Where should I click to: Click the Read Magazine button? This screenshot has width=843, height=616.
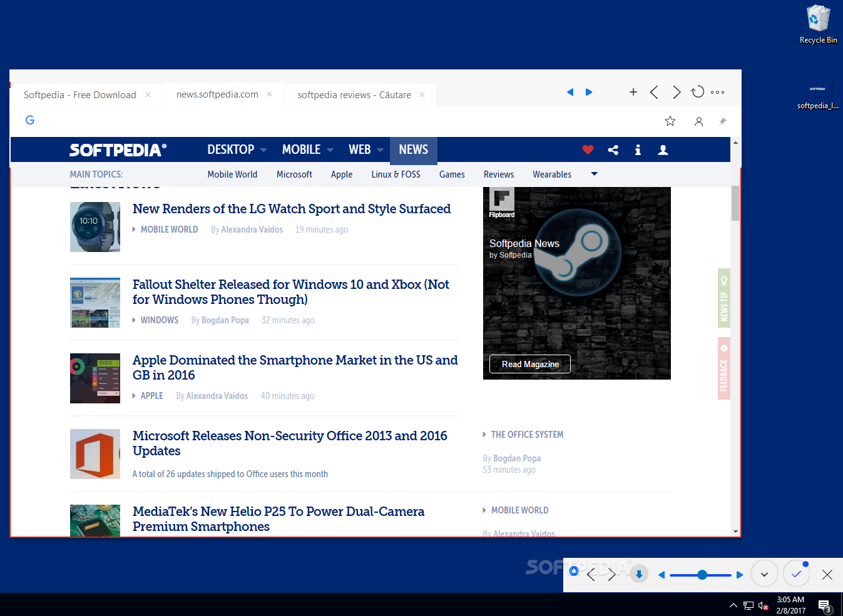point(530,364)
